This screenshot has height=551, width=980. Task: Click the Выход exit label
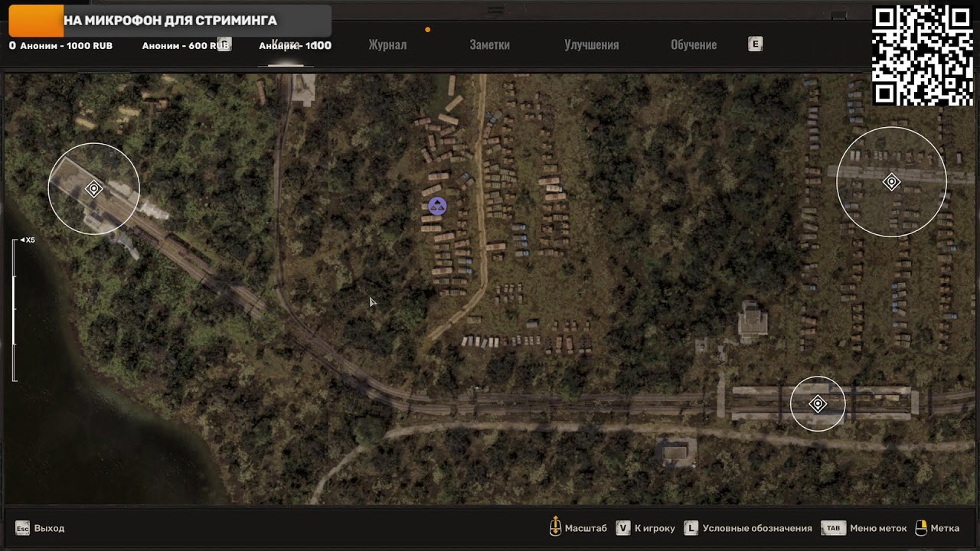click(50, 528)
